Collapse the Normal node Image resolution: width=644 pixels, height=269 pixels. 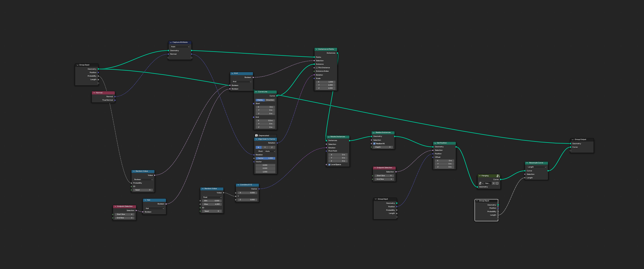point(94,93)
